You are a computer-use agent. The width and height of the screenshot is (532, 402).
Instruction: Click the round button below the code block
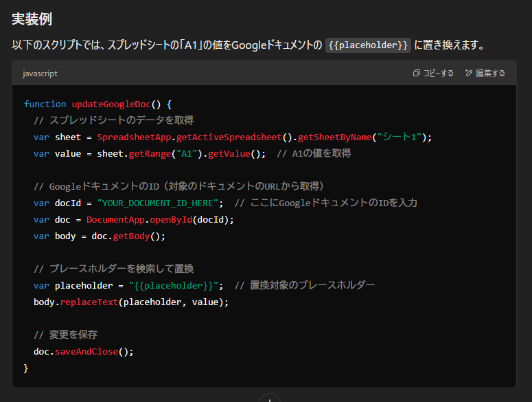(269, 399)
